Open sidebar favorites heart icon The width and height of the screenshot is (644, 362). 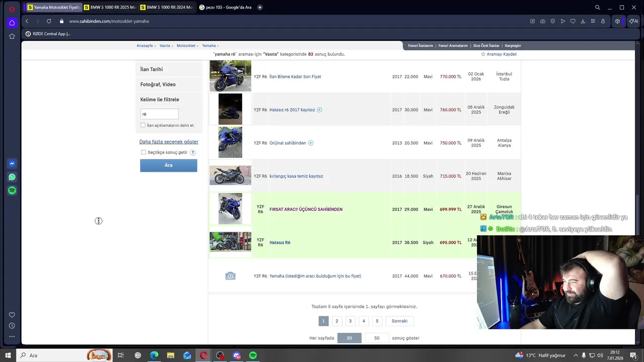tap(12, 315)
